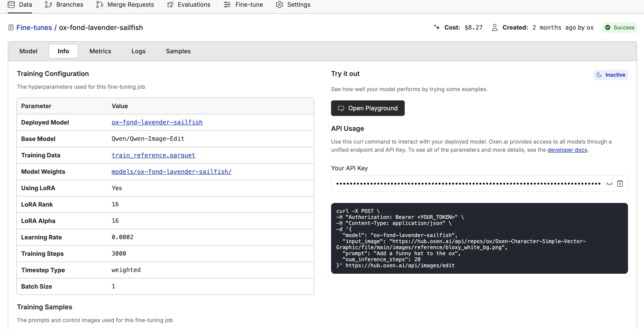
Task: Open train_reference.parquet training data link
Action: (153, 155)
